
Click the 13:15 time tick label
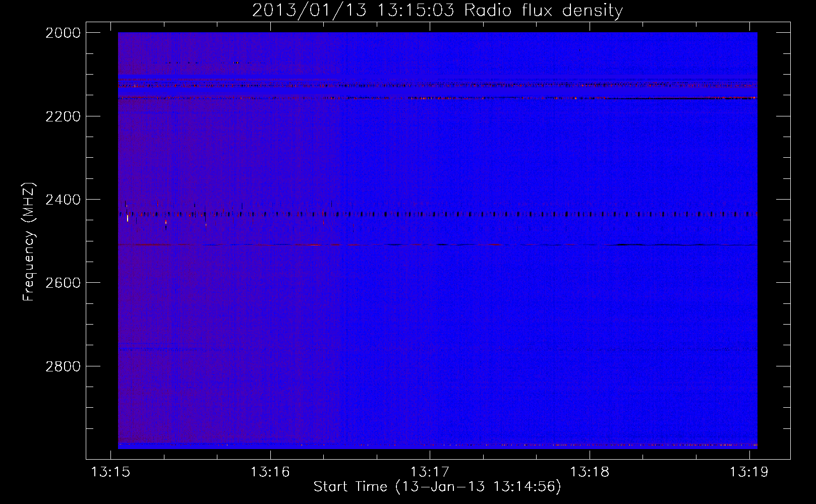tap(110, 472)
